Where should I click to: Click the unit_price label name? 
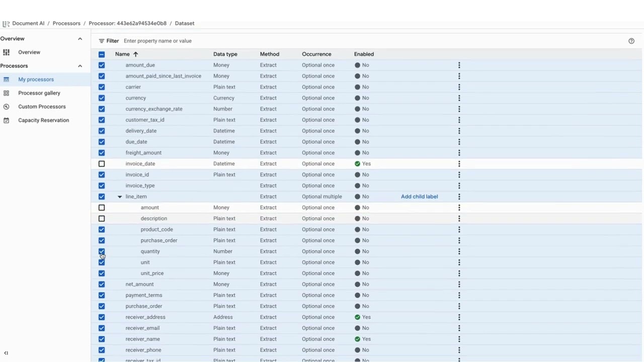point(152,273)
